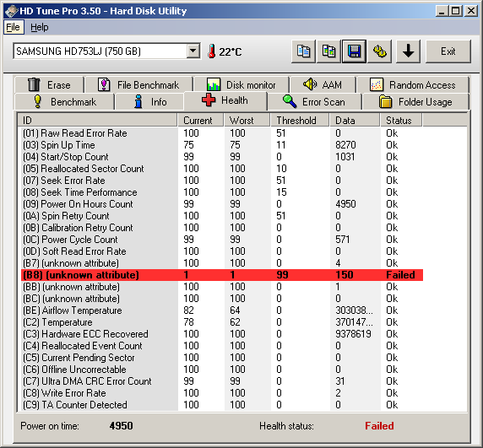
Task: Switch to the AAM tab
Action: coord(323,84)
